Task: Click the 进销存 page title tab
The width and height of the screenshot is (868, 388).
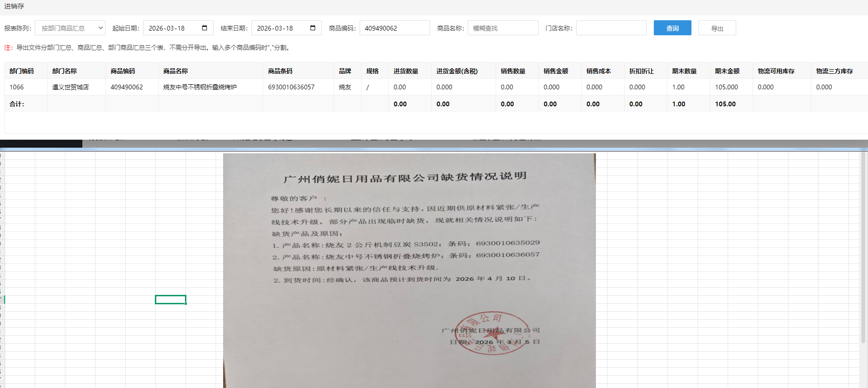Action: 14,6
